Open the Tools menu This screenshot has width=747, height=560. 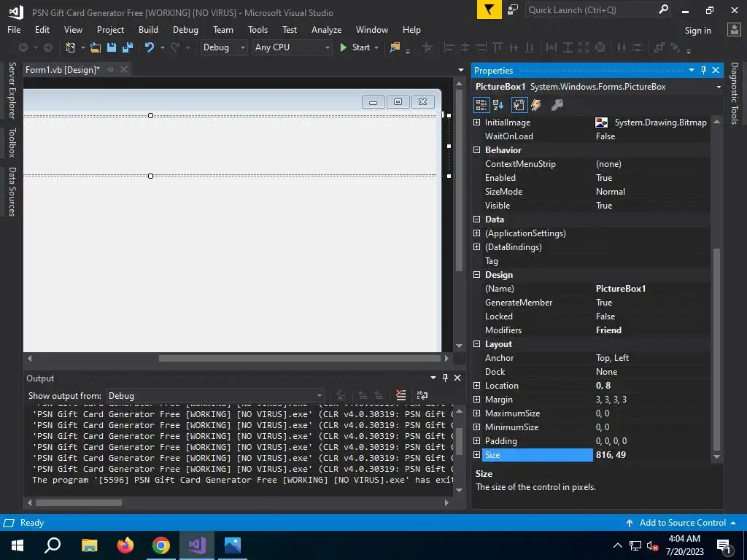pos(258,29)
